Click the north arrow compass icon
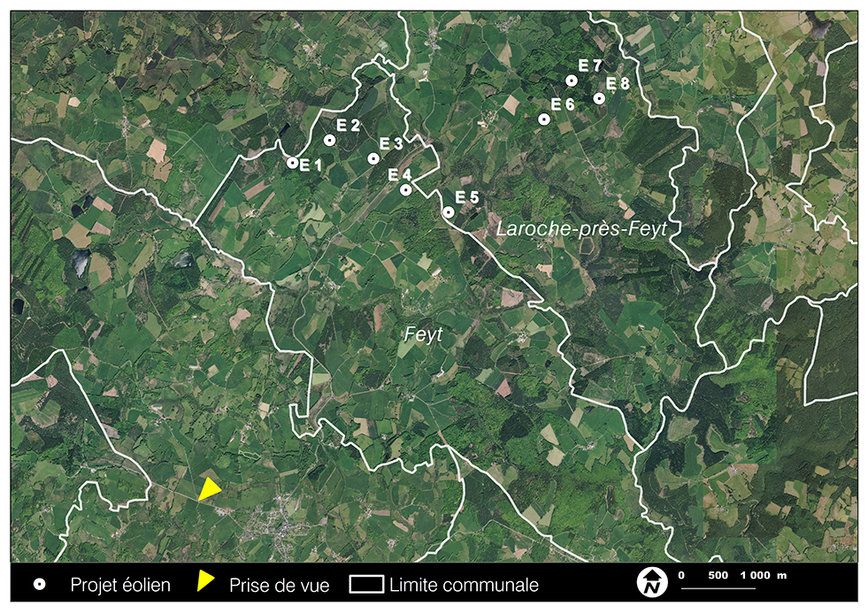The image size is (868, 614). tap(651, 582)
